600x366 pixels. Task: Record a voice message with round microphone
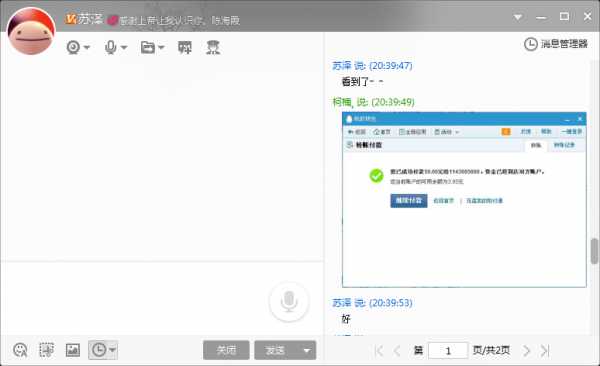(x=289, y=302)
